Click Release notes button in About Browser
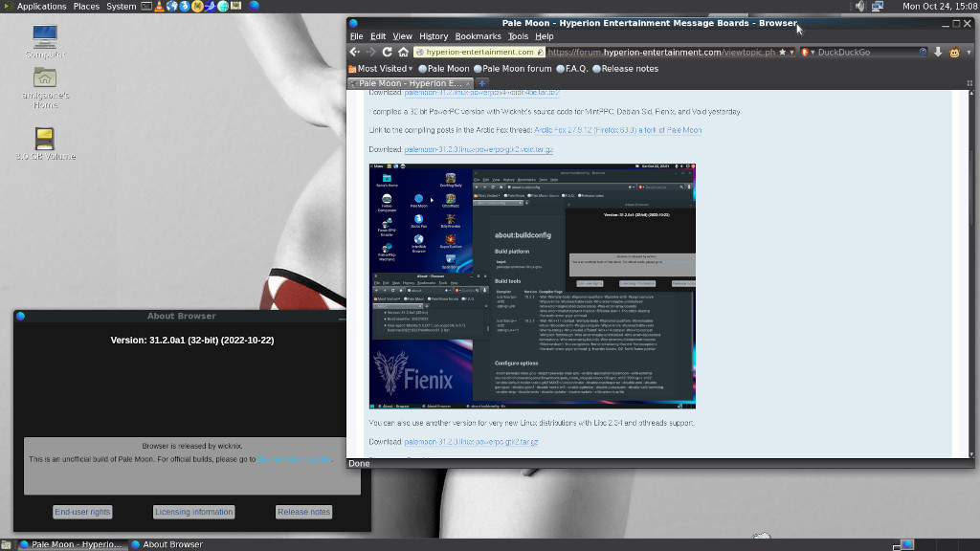 (303, 512)
